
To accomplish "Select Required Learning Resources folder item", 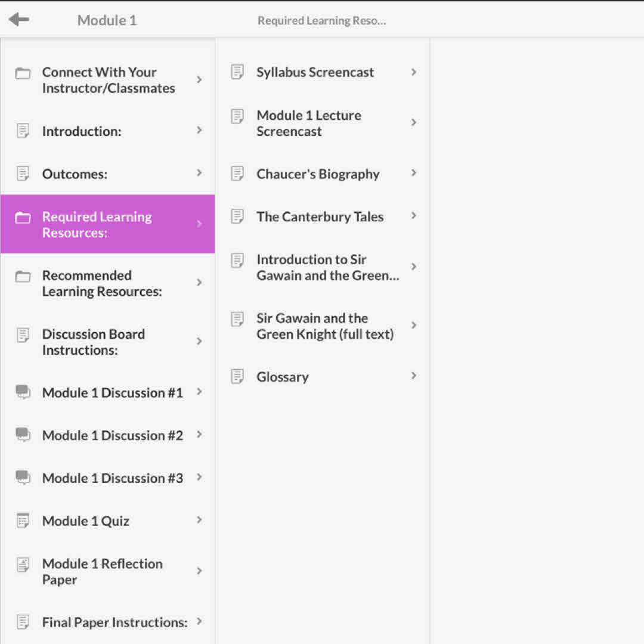I will [x=107, y=224].
